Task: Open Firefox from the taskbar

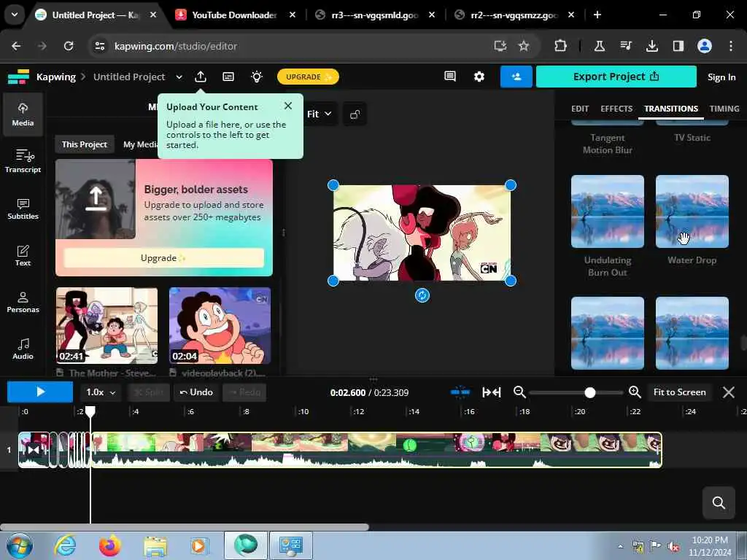Action: (x=109, y=545)
